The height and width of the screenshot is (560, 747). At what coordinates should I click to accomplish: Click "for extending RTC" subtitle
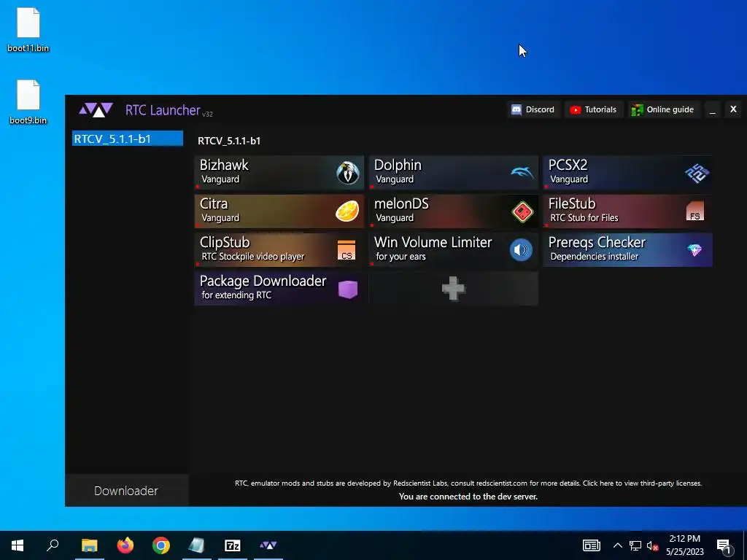pyautogui.click(x=236, y=295)
